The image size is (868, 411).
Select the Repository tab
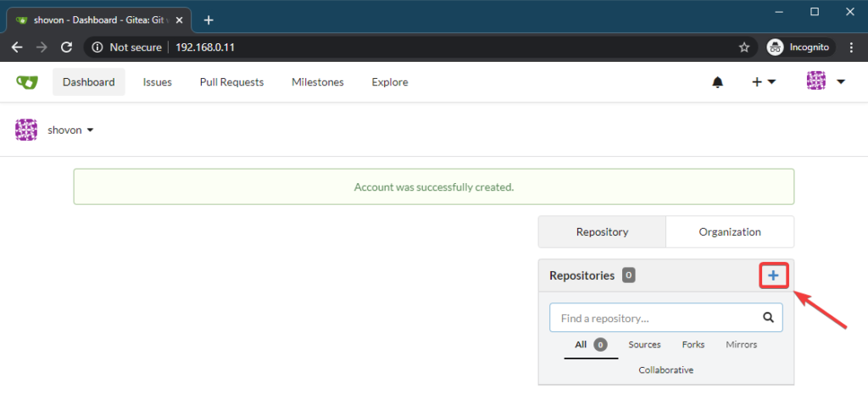pos(602,231)
